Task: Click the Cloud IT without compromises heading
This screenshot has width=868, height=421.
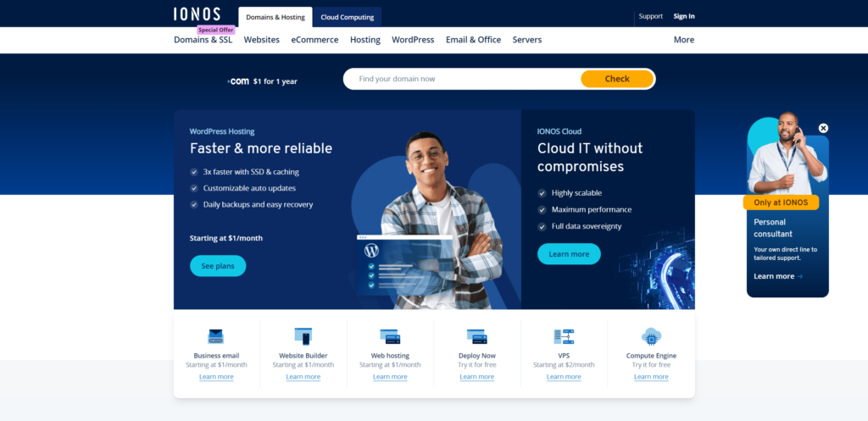Action: (590, 157)
